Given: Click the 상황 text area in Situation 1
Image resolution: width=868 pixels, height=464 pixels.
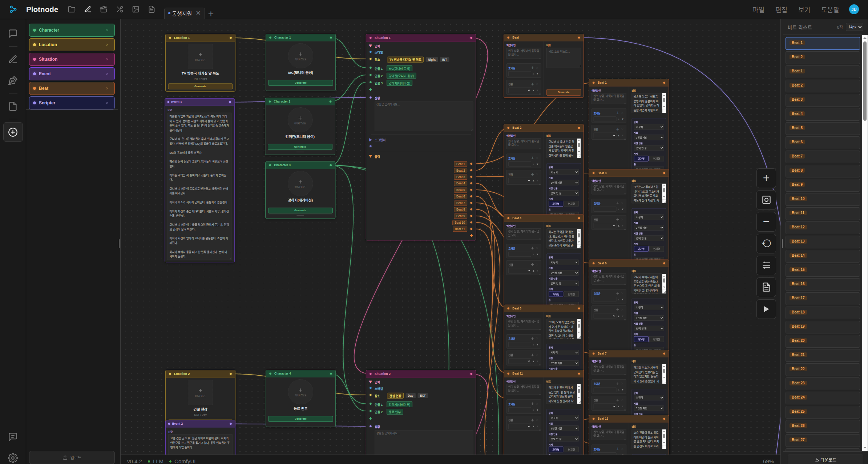Looking at the screenshot, I should pos(424,116).
